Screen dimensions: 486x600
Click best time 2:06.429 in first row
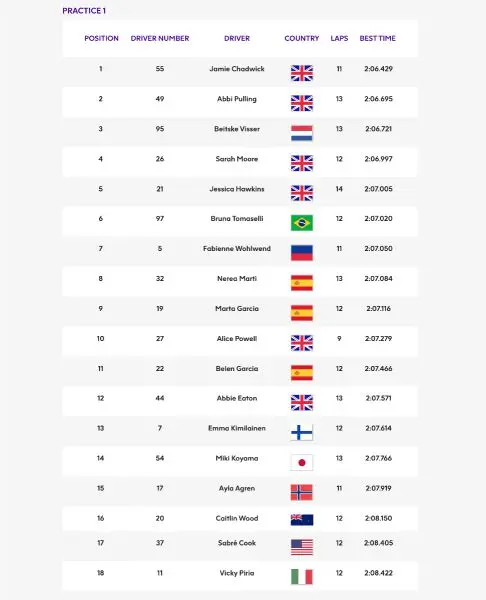[x=378, y=69]
